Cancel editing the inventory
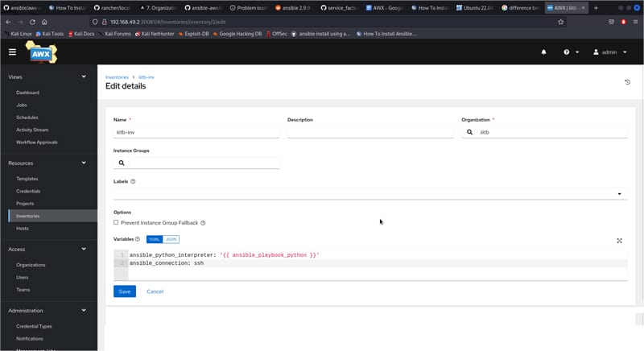This screenshot has width=644, height=351. 155,291
